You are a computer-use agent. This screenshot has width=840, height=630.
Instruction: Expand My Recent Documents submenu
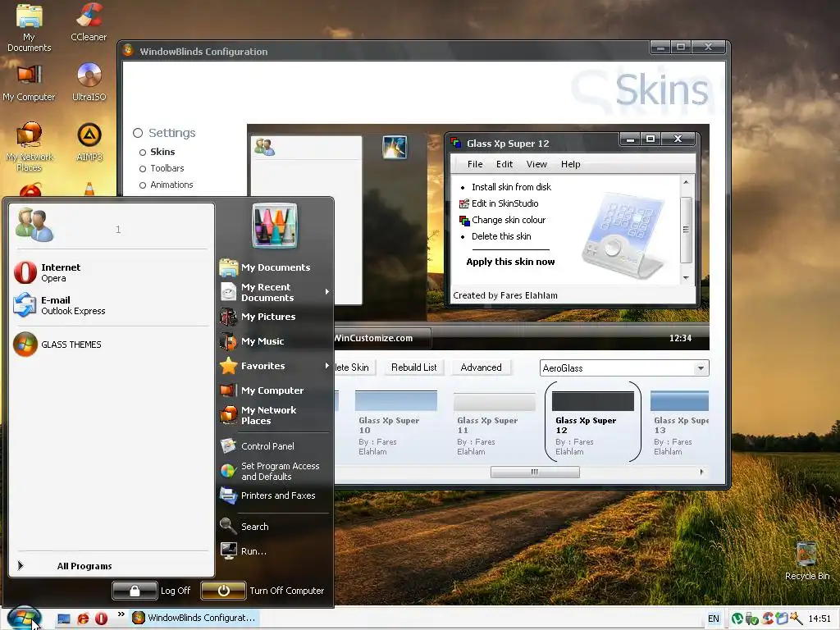pos(275,292)
